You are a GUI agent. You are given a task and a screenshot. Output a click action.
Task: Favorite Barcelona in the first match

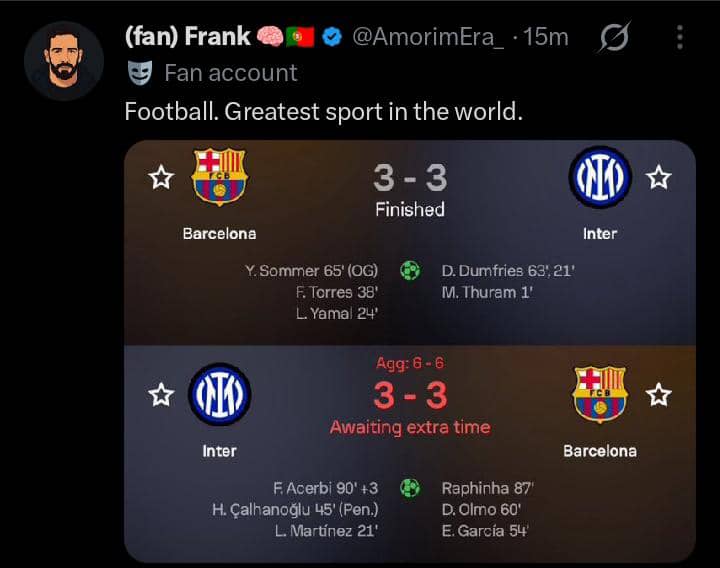pos(160,179)
